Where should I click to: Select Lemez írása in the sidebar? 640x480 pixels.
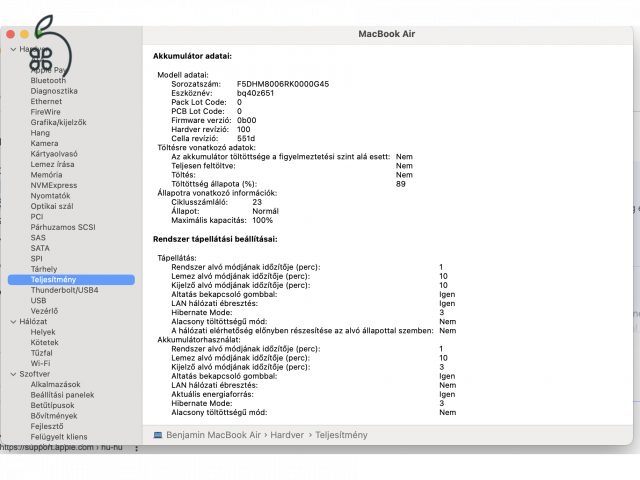click(x=52, y=164)
